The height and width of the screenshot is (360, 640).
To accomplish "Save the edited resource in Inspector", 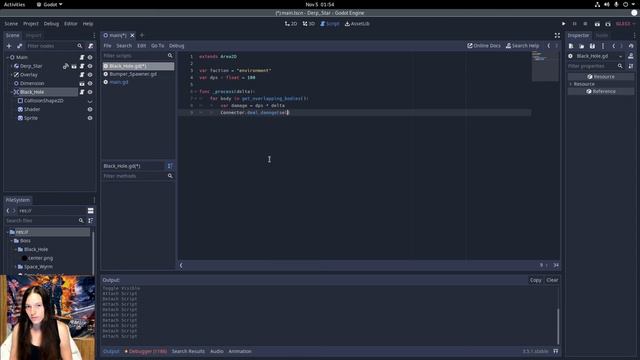I will pos(592,46).
